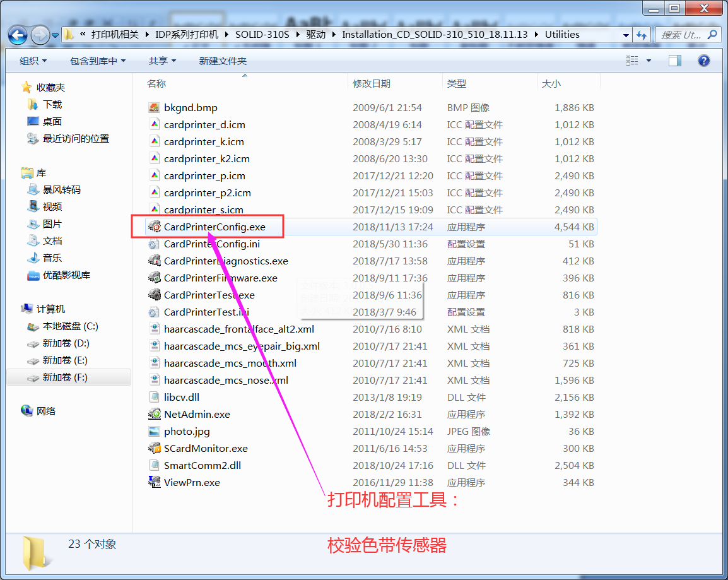The height and width of the screenshot is (580, 728).
Task: Open the 共享 dropdown menu
Action: (162, 61)
